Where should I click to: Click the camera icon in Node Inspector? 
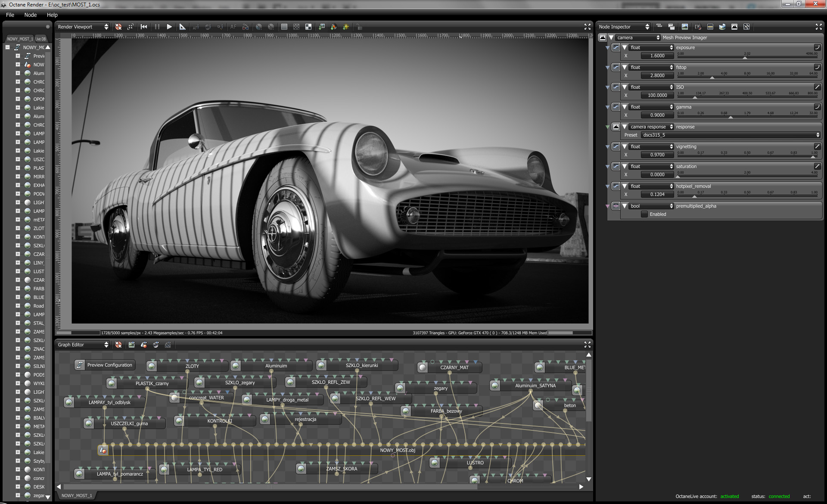pyautogui.click(x=698, y=27)
